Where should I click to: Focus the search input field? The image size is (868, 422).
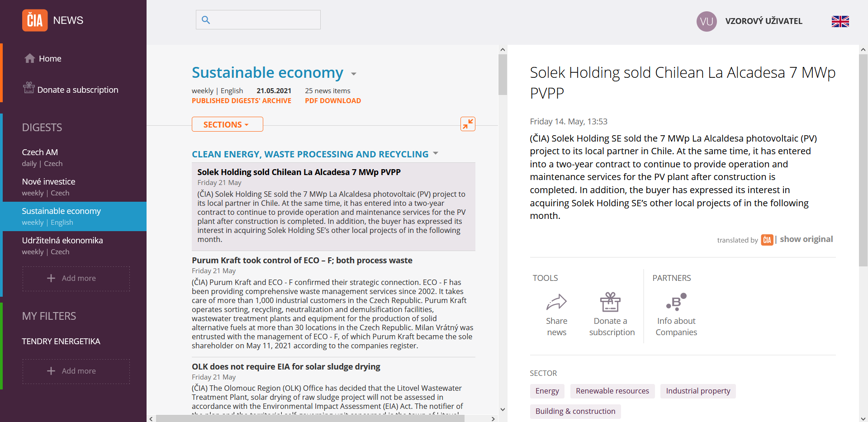pos(258,20)
